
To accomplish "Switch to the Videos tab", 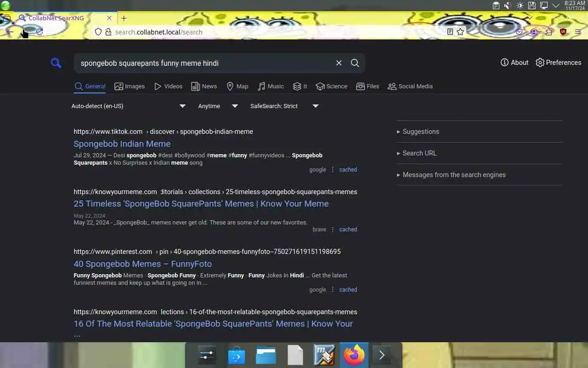I will [x=168, y=86].
